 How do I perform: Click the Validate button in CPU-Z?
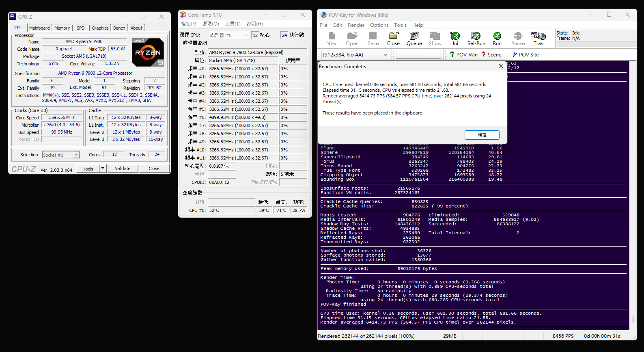point(123,168)
